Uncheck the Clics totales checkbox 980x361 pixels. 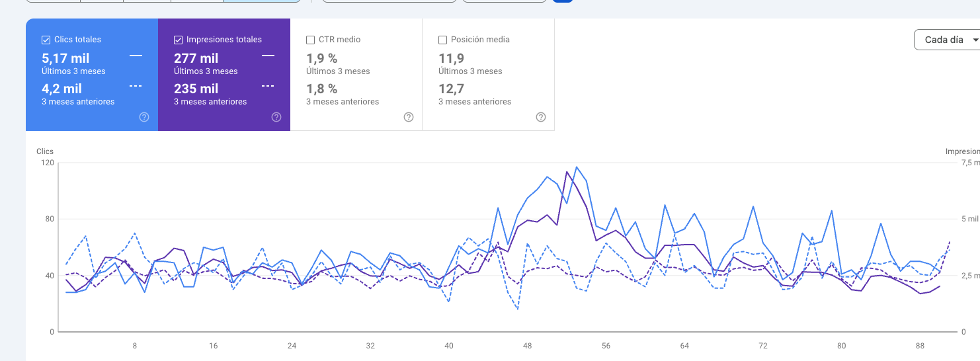46,40
